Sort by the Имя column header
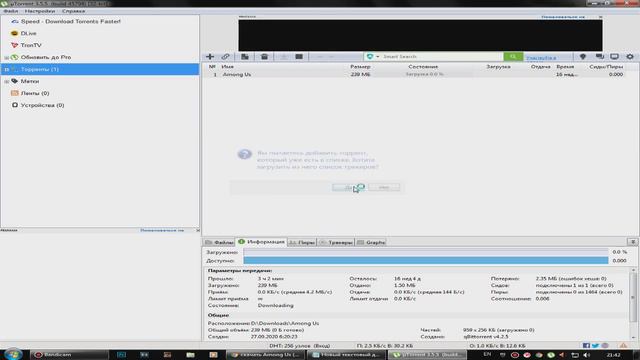 pyautogui.click(x=228, y=67)
